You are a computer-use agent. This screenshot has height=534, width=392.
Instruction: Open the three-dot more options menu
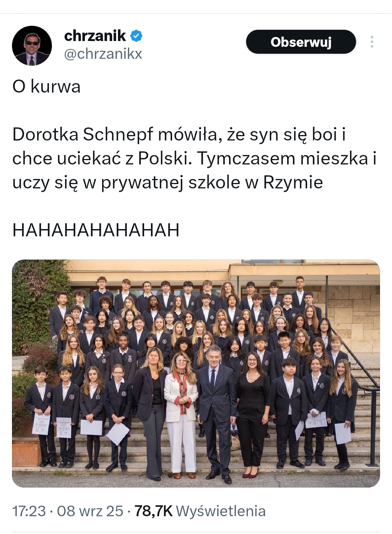click(372, 42)
